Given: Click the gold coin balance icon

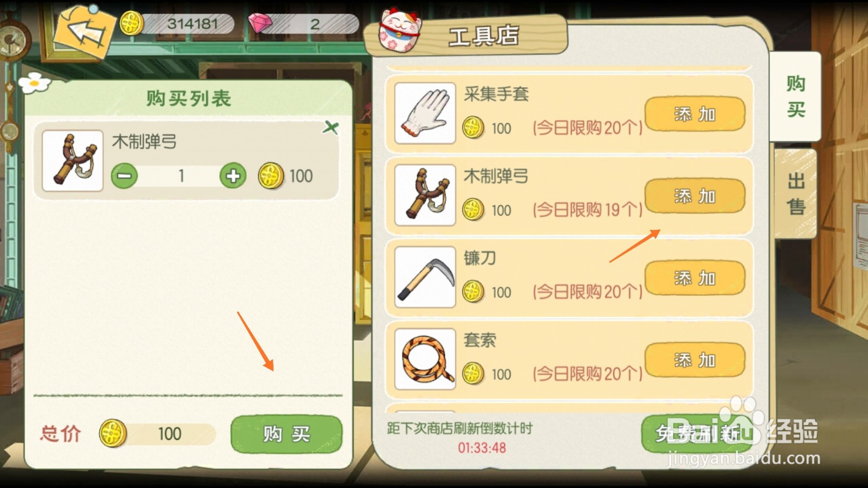Looking at the screenshot, I should pyautogui.click(x=131, y=23).
